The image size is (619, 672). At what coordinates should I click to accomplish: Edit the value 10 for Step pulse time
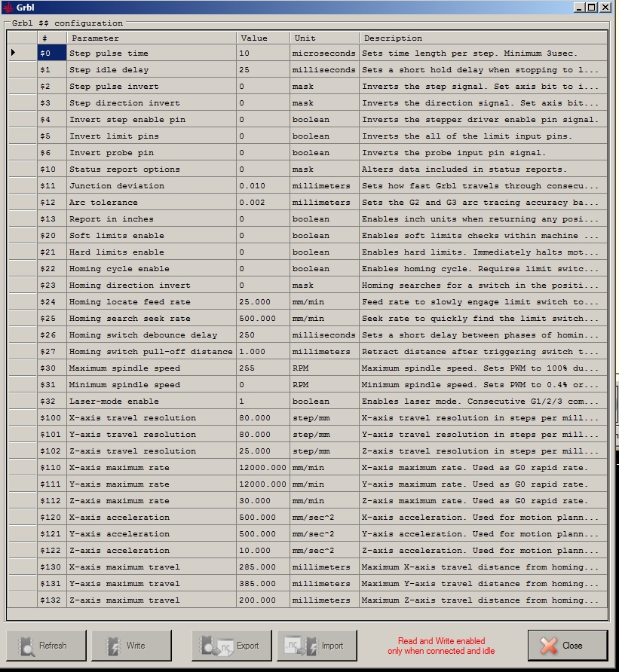263,53
